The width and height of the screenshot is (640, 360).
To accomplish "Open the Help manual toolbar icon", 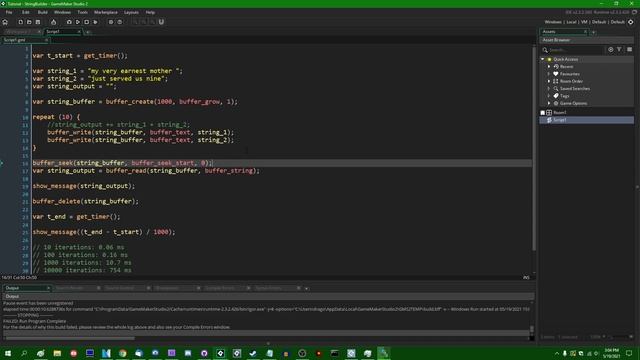I will (120, 22).
